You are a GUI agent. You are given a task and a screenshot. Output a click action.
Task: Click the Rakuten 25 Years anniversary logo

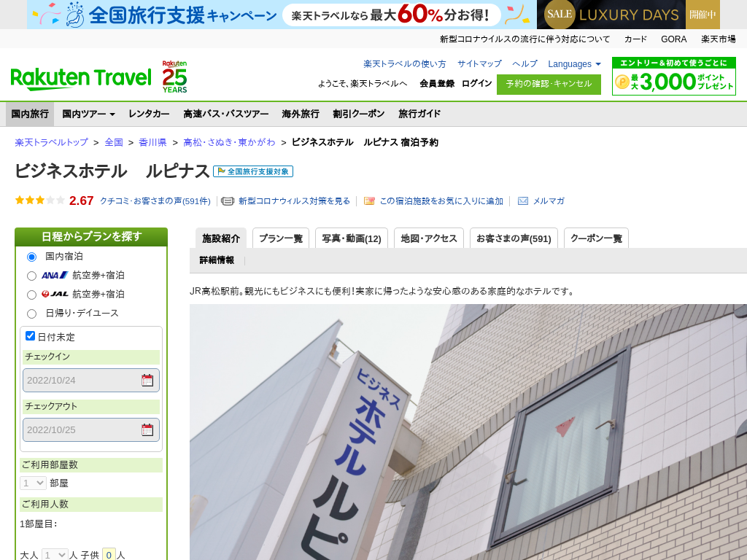click(175, 77)
